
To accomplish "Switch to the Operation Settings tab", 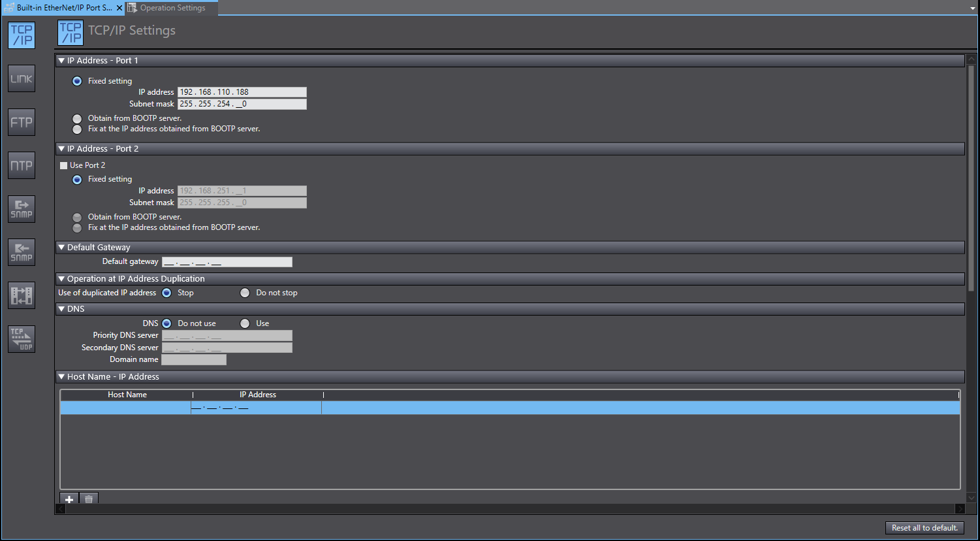I will [171, 8].
